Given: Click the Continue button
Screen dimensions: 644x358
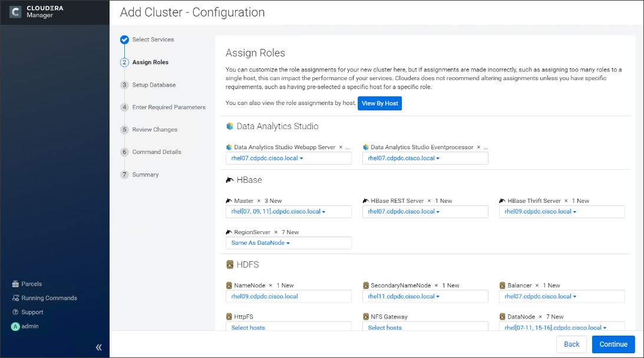Looking at the screenshot, I should point(613,344).
